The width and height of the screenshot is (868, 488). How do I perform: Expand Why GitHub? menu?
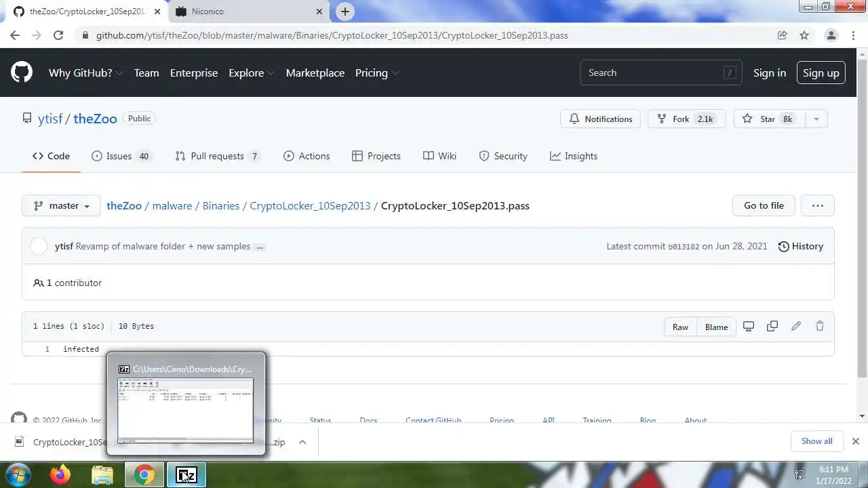point(85,73)
